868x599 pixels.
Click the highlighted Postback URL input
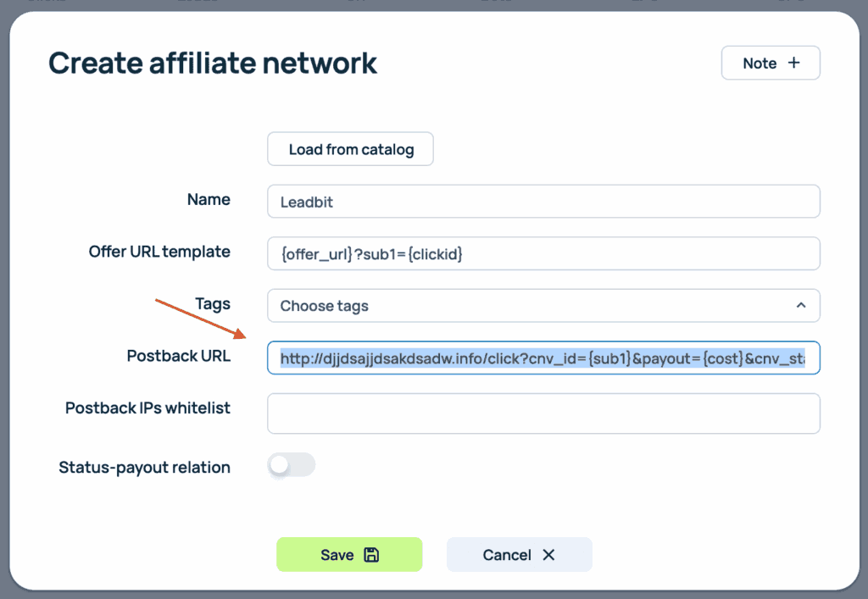542,358
